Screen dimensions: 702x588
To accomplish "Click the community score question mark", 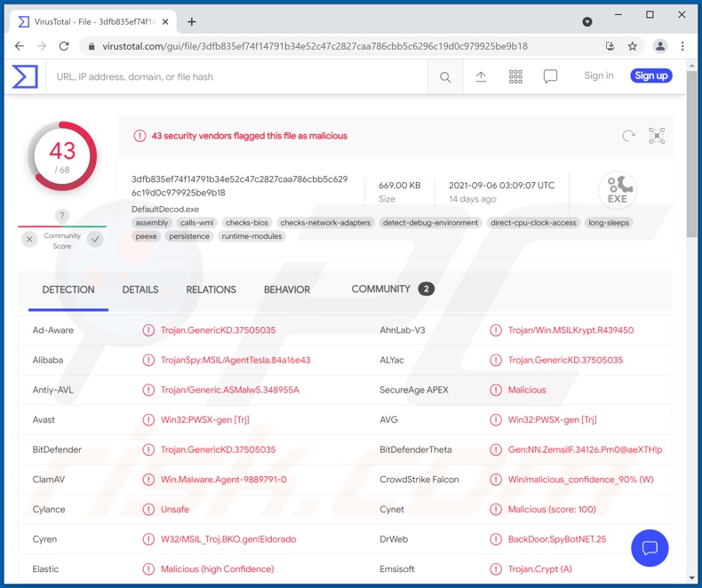I will [62, 216].
